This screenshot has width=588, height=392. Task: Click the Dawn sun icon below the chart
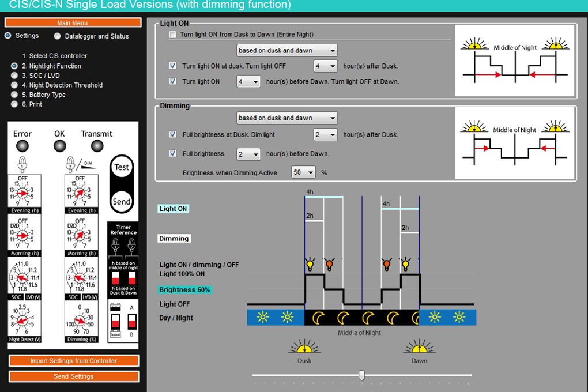pyautogui.click(x=419, y=347)
